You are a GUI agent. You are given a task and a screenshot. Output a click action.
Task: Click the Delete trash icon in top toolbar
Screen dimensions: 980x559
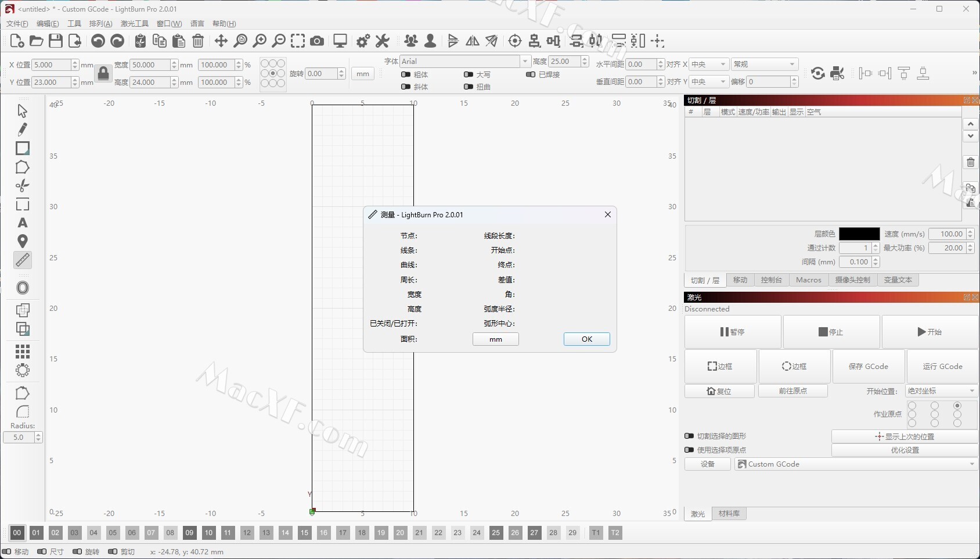(x=198, y=41)
